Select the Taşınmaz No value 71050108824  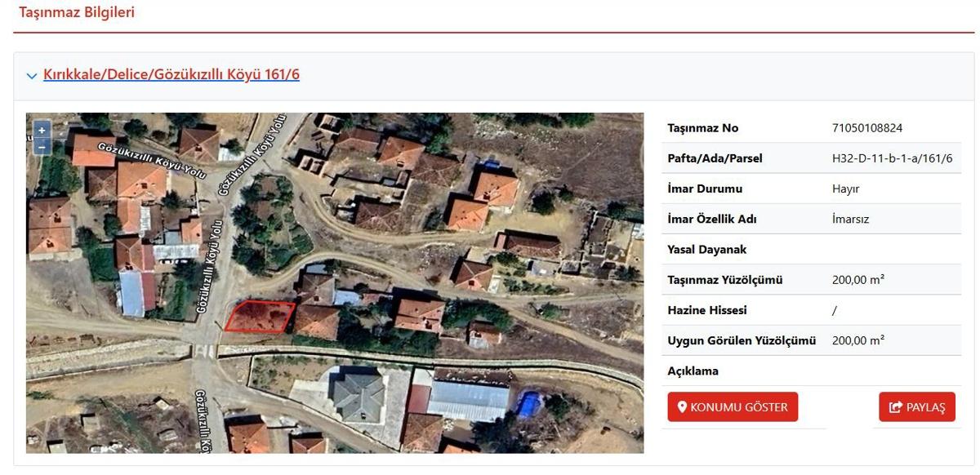click(x=866, y=128)
